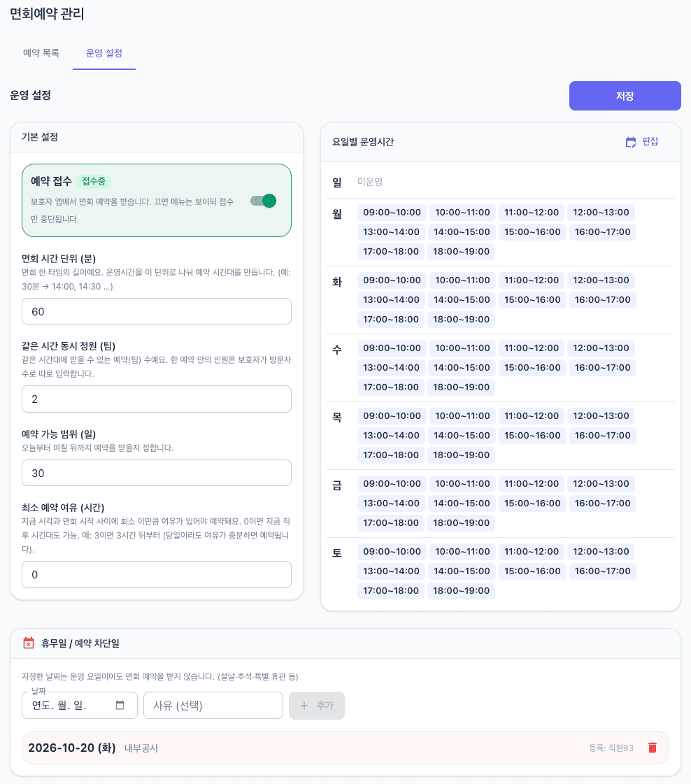Click the 2026-10-20 (화) holiday date

click(72, 748)
